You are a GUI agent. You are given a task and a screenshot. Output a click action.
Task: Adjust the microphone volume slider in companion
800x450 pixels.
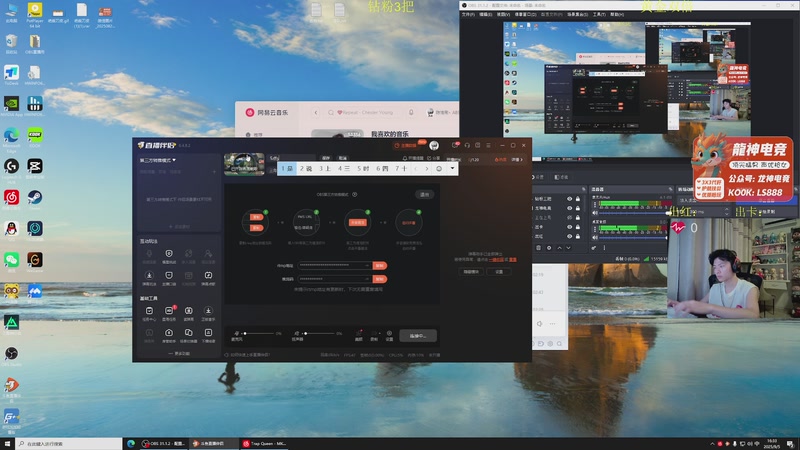tap(259, 333)
